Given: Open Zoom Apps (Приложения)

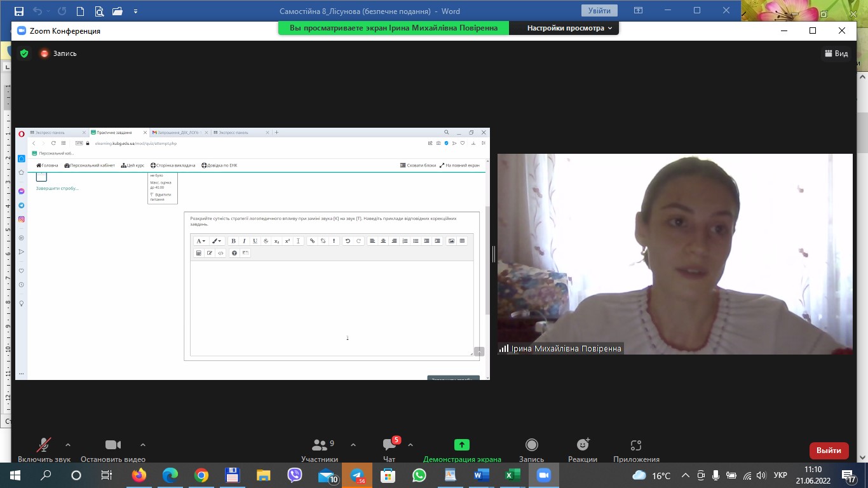Looking at the screenshot, I should (636, 449).
